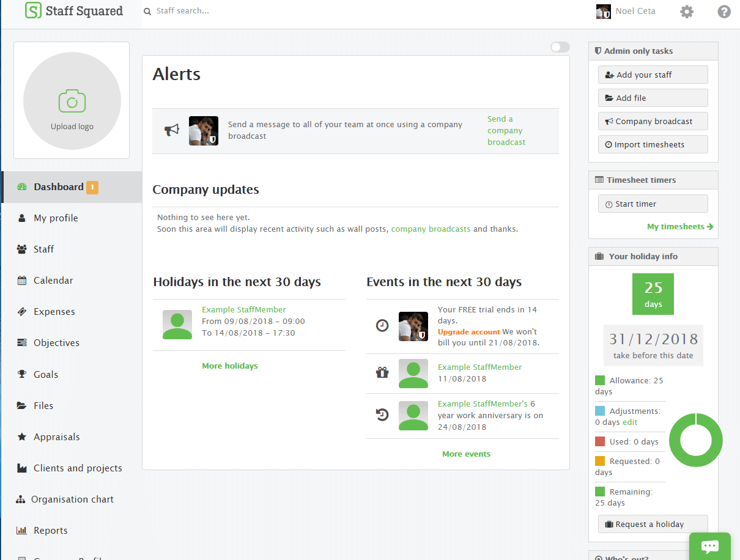Click the megaphone broadcast icon in Alerts
Screen dimensions: 740x560
click(x=172, y=130)
